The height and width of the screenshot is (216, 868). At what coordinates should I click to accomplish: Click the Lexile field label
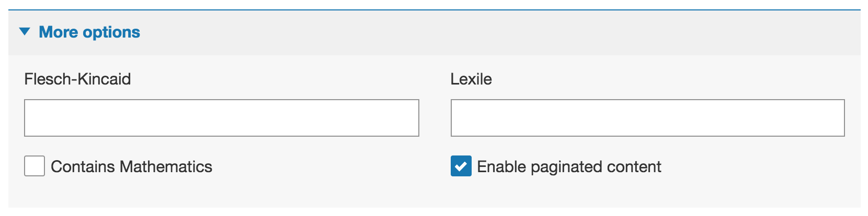(471, 79)
